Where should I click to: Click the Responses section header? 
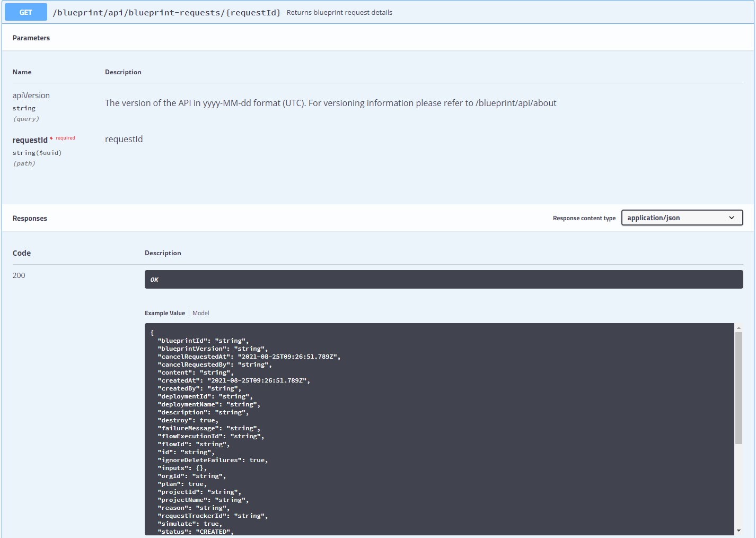(x=30, y=218)
